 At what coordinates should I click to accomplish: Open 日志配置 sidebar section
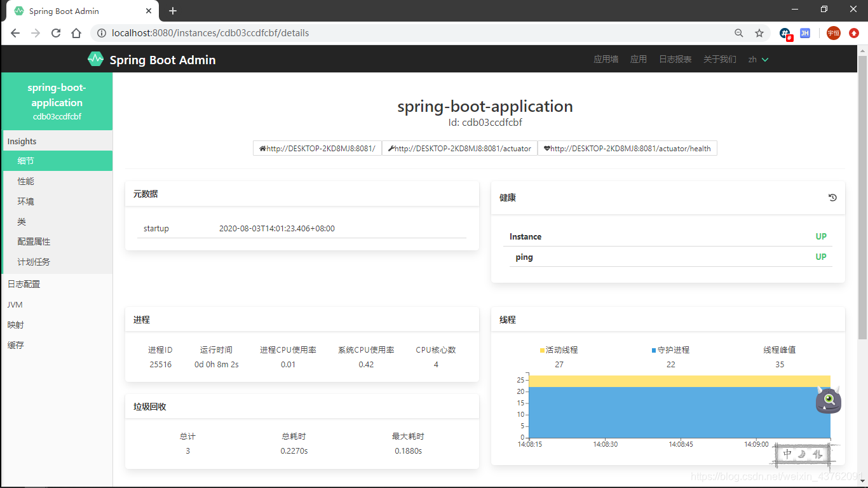[57, 284]
